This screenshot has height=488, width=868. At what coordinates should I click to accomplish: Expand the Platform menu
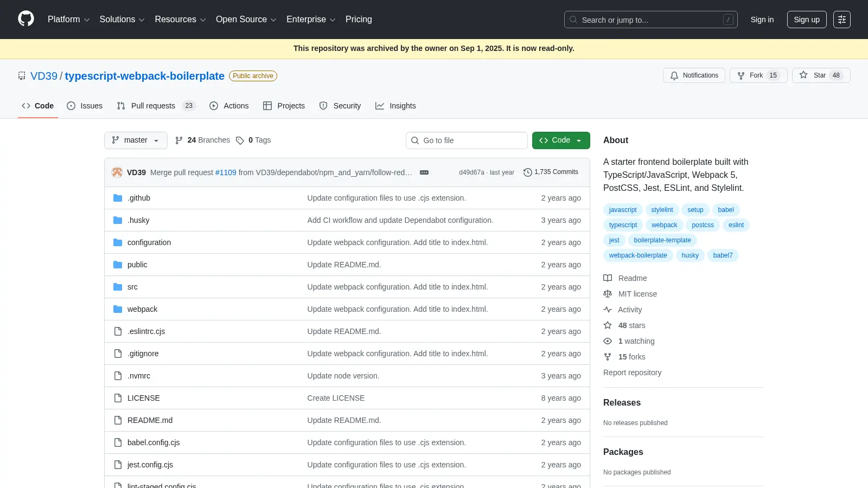click(68, 20)
